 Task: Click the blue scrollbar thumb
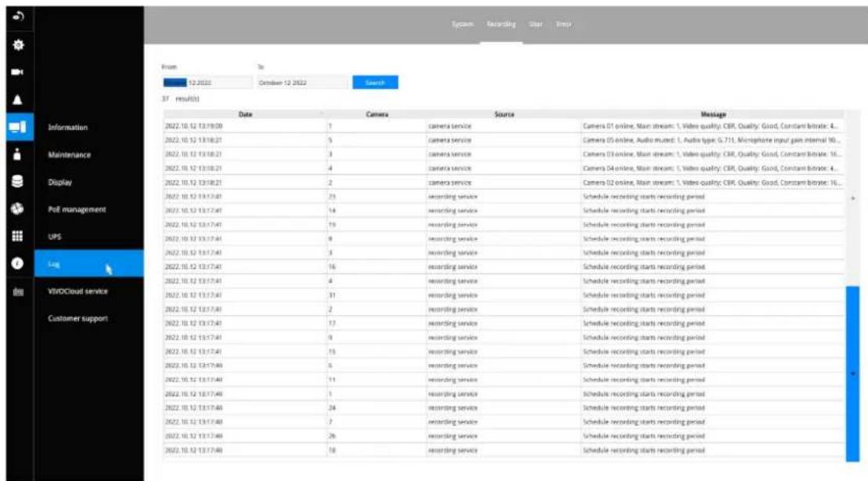(852, 372)
